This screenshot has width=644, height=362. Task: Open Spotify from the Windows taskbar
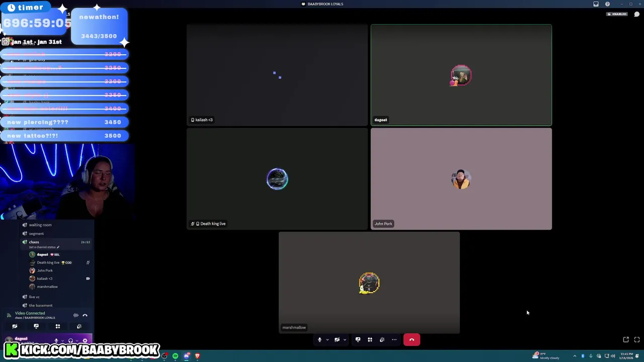175,356
